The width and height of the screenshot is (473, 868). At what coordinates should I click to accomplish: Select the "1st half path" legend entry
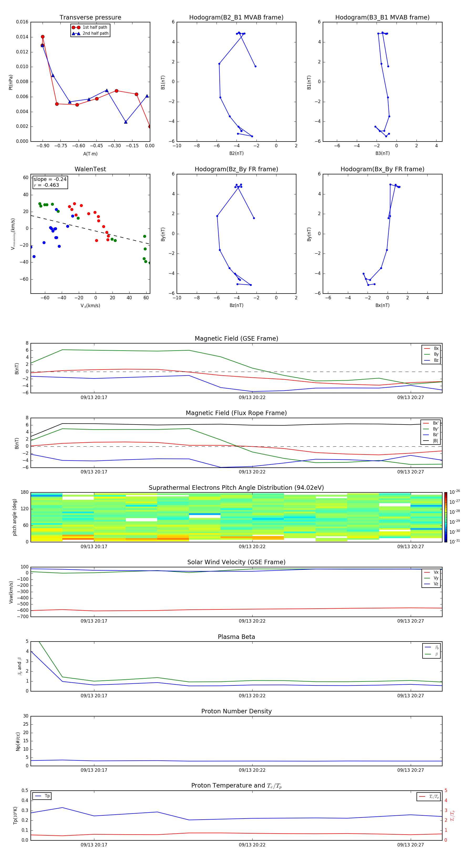(x=90, y=27)
